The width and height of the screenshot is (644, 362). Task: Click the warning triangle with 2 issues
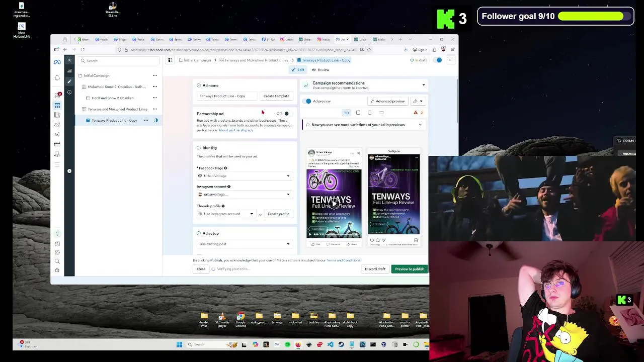coord(416,113)
